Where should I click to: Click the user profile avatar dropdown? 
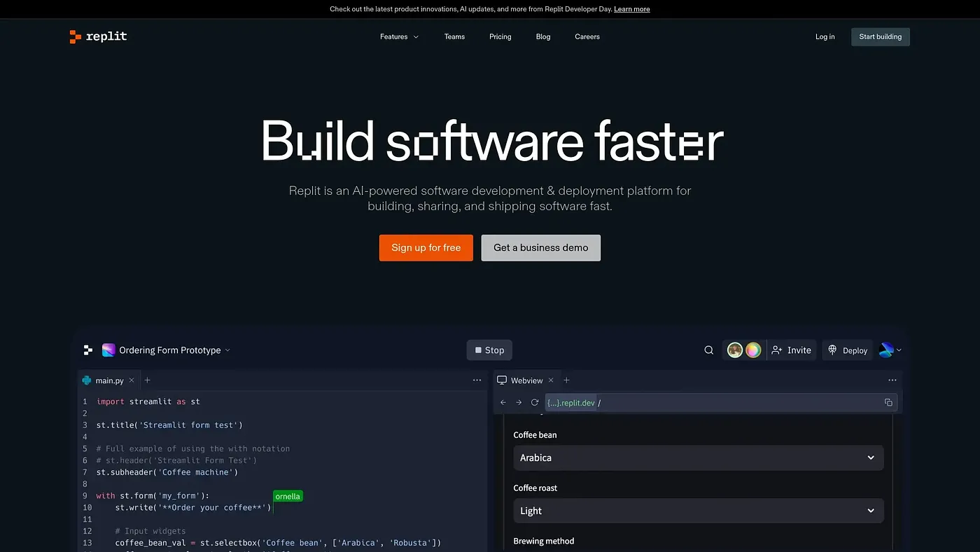pos(890,350)
